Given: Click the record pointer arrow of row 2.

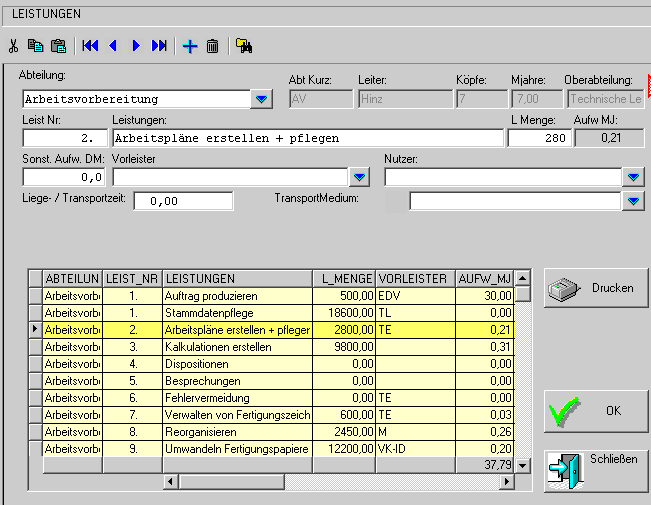Looking at the screenshot, I should pyautogui.click(x=36, y=330).
